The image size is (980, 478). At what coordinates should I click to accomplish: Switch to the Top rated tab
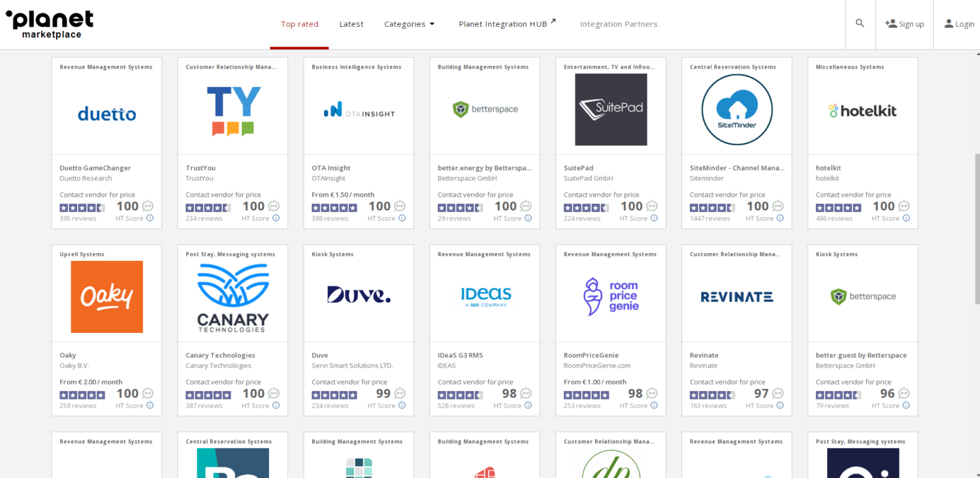299,24
